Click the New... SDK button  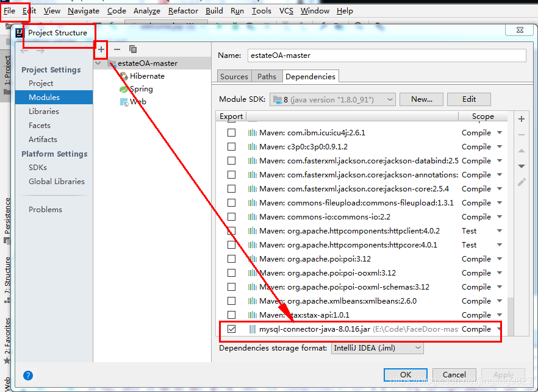point(421,99)
